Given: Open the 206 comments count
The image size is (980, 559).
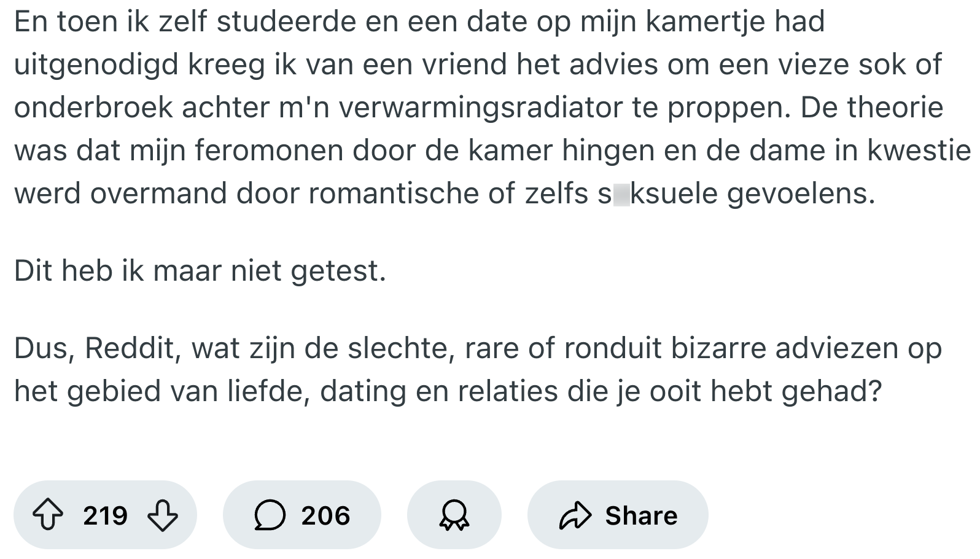Looking at the screenshot, I should coord(325,515).
